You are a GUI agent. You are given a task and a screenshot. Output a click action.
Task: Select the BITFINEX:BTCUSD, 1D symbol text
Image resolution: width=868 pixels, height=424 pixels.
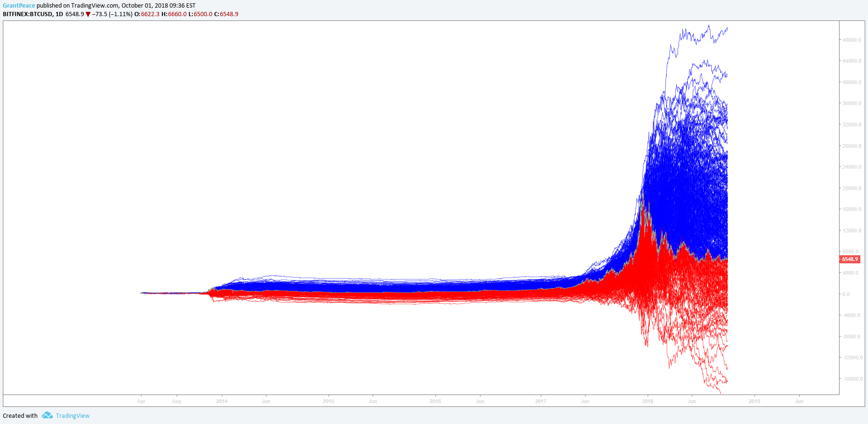[33, 14]
